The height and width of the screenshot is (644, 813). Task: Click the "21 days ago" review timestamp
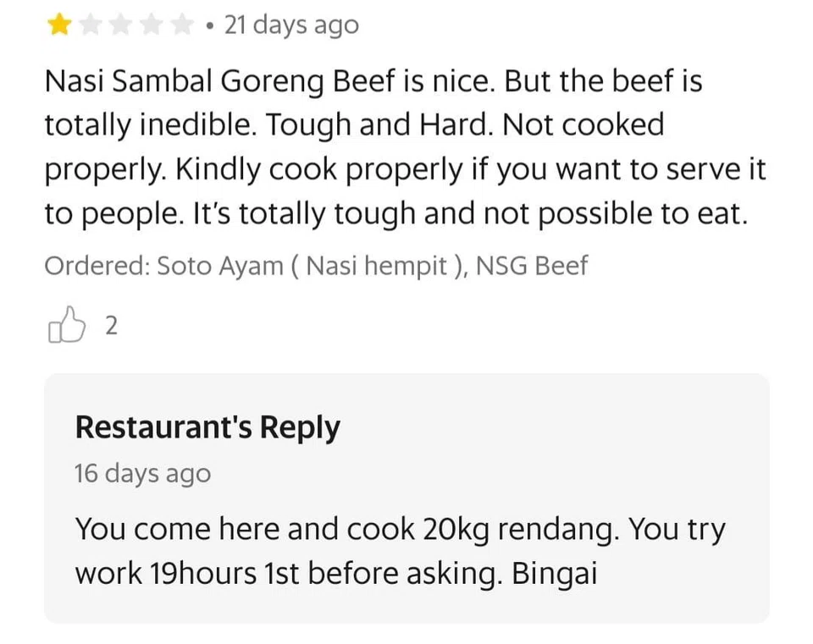pos(290,25)
